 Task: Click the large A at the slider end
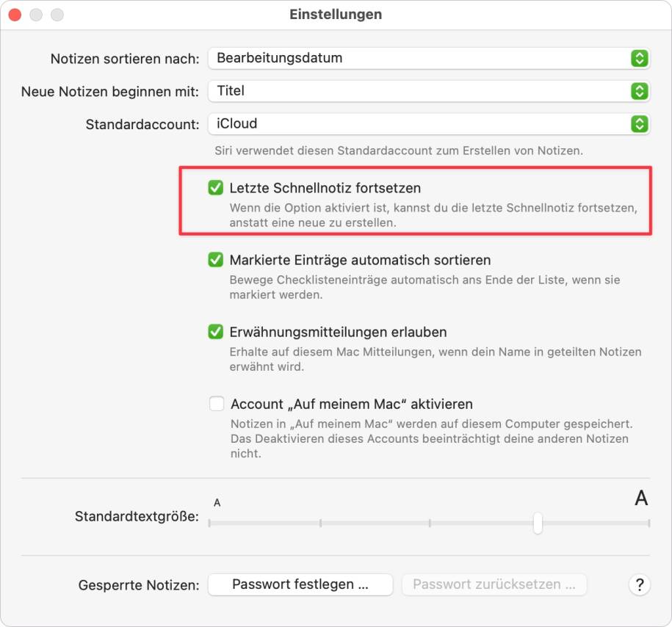pyautogui.click(x=640, y=498)
